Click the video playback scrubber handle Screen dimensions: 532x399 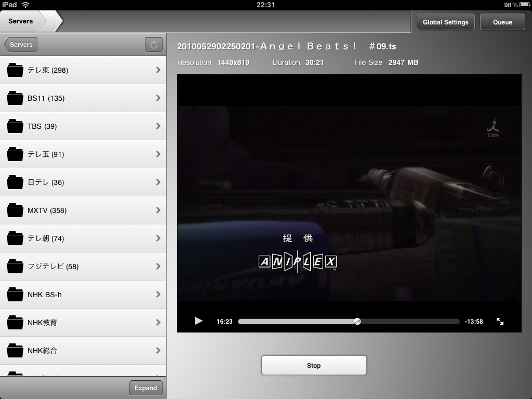[x=357, y=322]
